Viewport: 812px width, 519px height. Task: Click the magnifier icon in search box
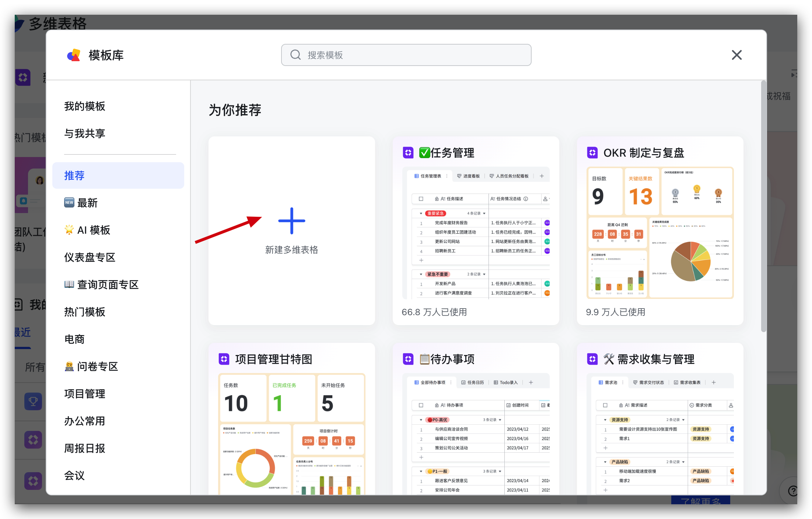click(295, 55)
